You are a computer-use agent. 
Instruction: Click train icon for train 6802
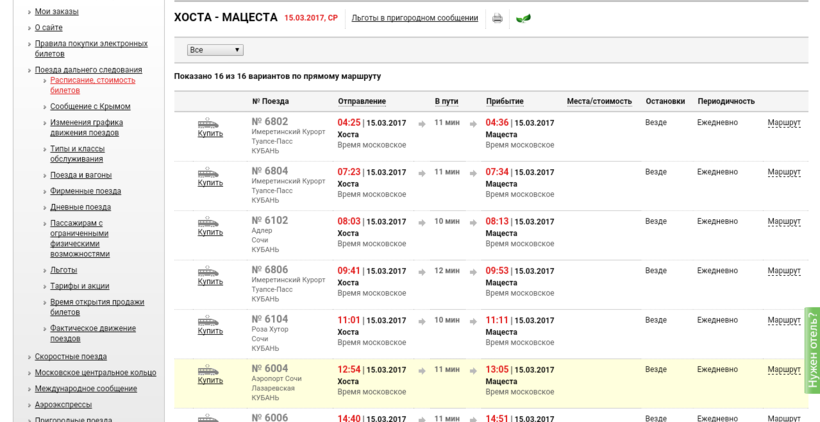[x=209, y=123]
